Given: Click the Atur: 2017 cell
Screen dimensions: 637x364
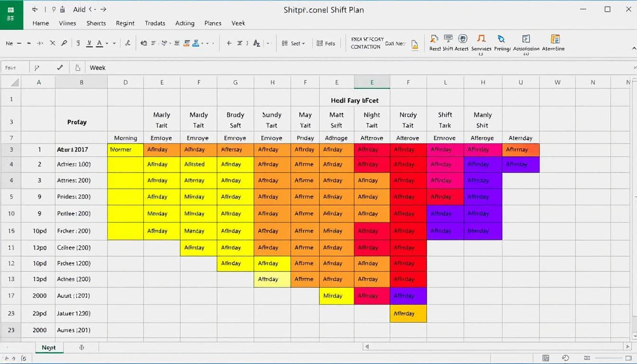Looking at the screenshot, I should 82,150.
